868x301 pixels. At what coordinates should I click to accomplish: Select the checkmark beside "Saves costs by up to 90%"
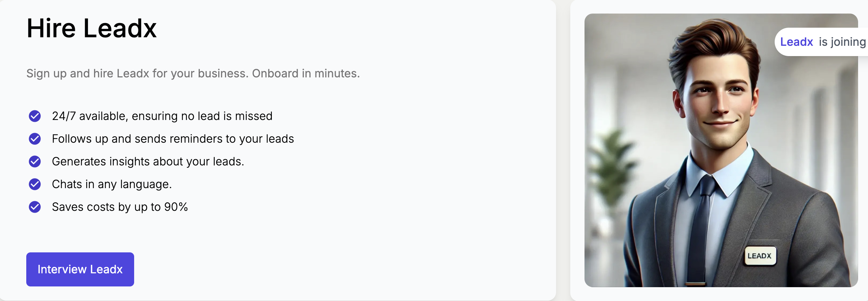[35, 207]
